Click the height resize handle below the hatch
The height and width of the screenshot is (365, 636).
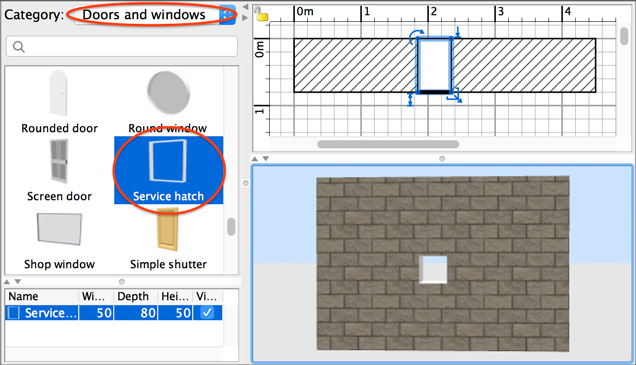coord(410,99)
